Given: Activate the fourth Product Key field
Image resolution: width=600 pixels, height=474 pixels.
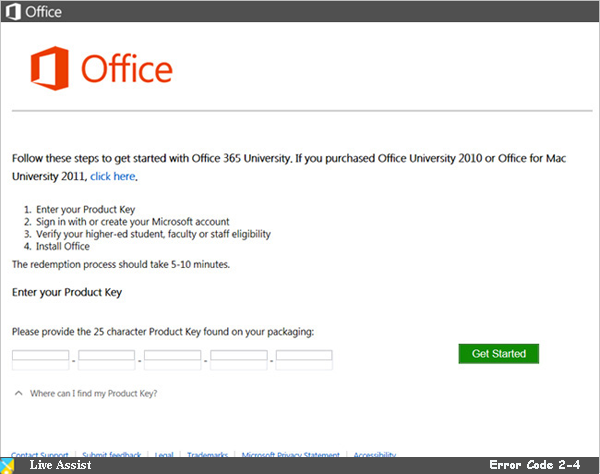Looking at the screenshot, I should (239, 360).
